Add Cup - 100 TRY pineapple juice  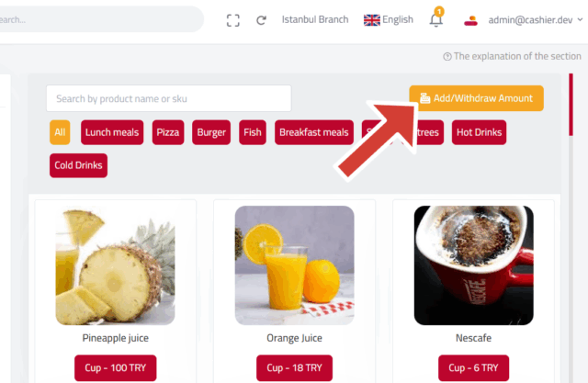pyautogui.click(x=116, y=367)
